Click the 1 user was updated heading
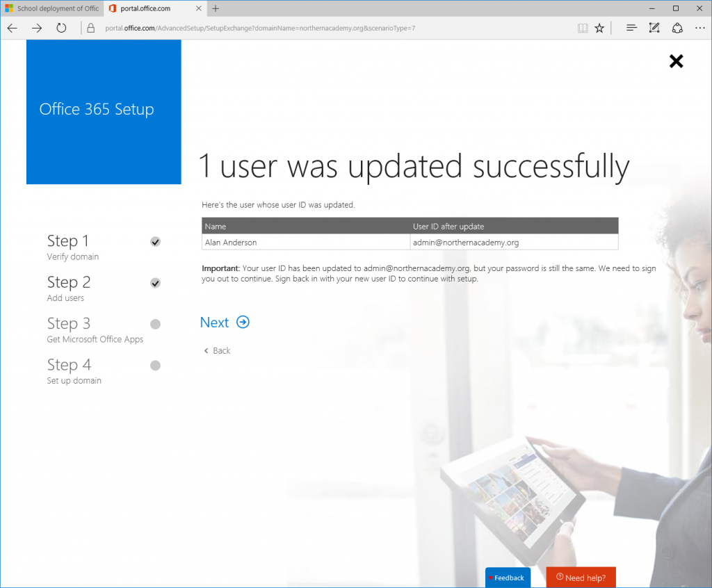Image resolution: width=712 pixels, height=588 pixels. 414,167
